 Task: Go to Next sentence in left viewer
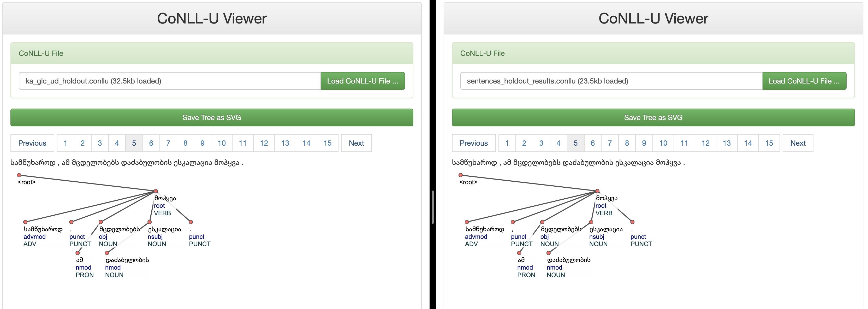[x=356, y=143]
